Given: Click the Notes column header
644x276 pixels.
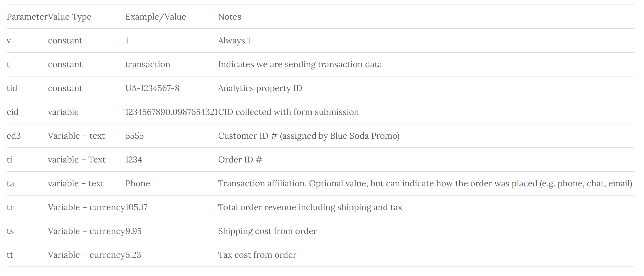Looking at the screenshot, I should click(x=230, y=17).
